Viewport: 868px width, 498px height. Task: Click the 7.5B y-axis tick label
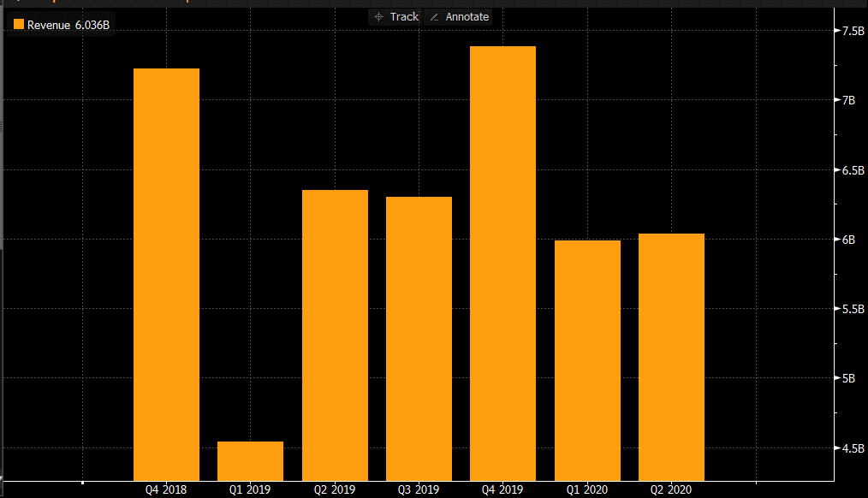point(853,31)
